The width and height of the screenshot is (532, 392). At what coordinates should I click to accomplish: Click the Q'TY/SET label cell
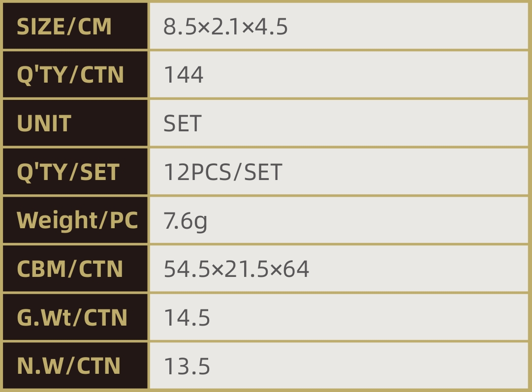pos(68,172)
